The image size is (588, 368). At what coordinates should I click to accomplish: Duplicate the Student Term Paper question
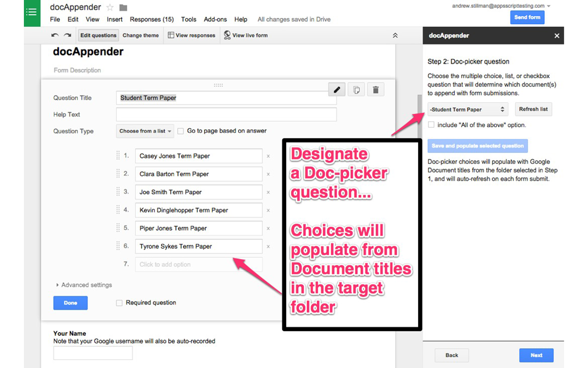pos(356,90)
